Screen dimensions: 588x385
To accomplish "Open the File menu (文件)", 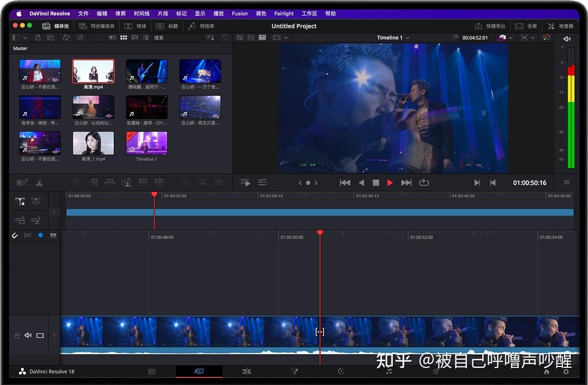I will [x=83, y=13].
